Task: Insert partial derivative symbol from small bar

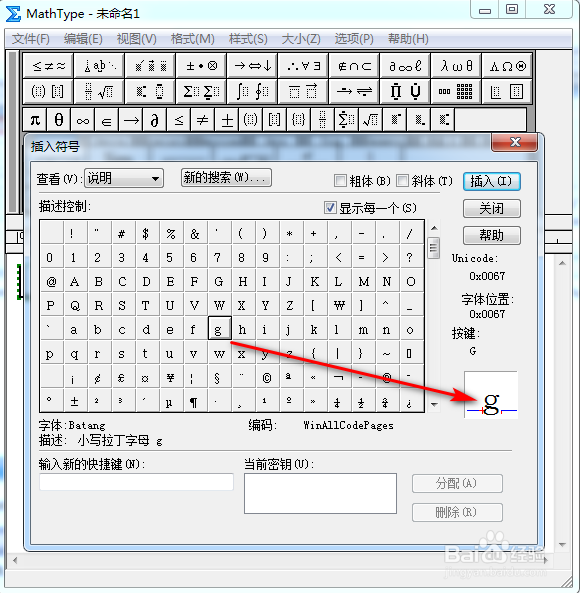Action: (x=154, y=120)
